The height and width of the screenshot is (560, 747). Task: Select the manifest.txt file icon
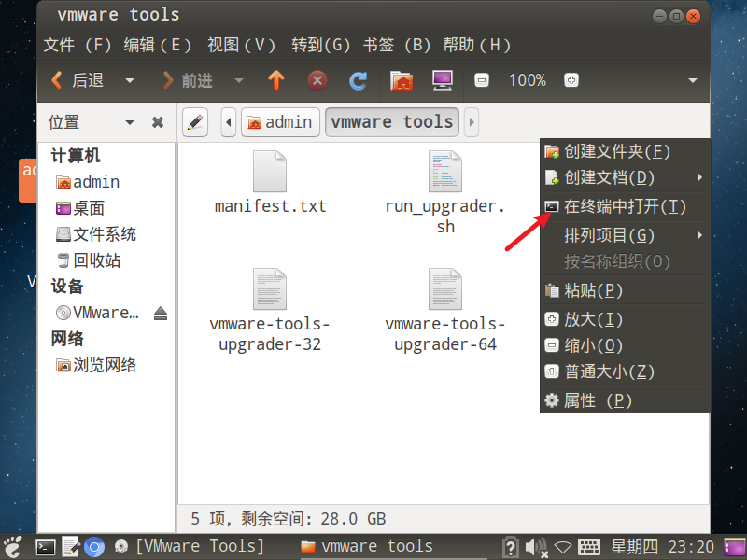click(270, 172)
